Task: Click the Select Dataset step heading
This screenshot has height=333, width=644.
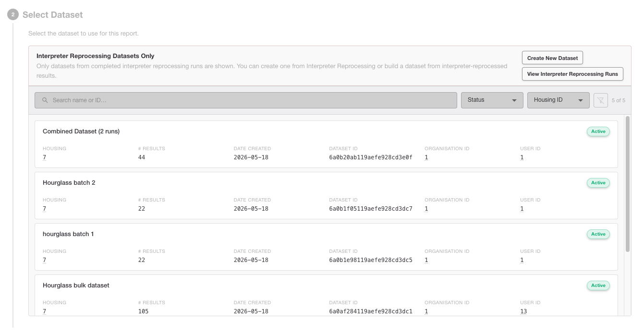Action: 53,15
